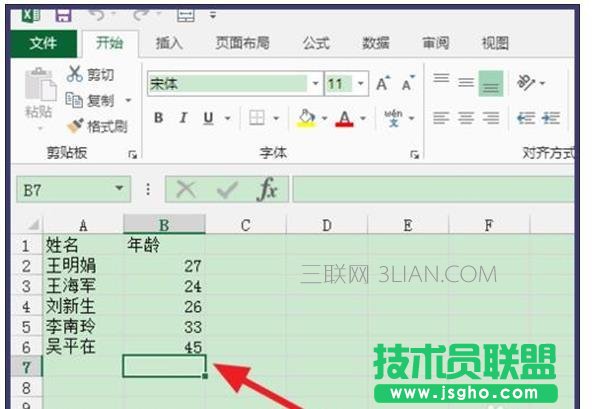Click the 宋体 font name box

tap(228, 83)
